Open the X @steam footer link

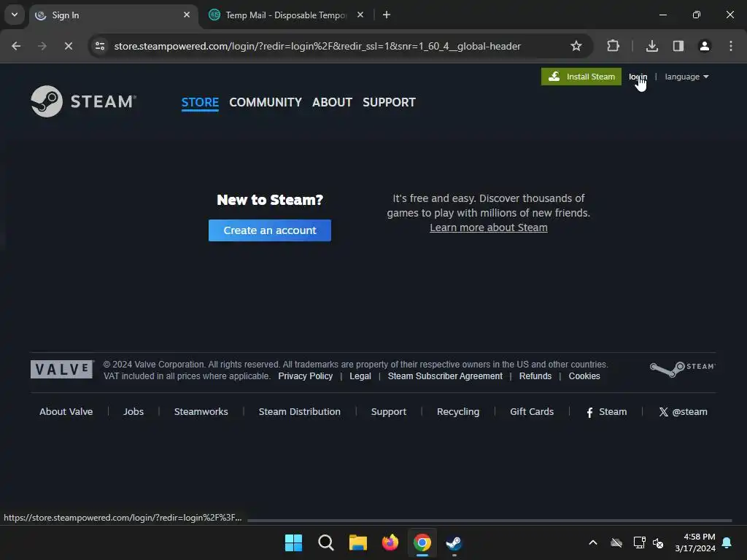tap(683, 412)
